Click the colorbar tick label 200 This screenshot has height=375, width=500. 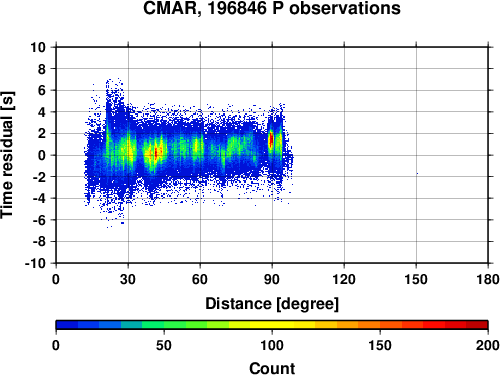pyautogui.click(x=487, y=345)
